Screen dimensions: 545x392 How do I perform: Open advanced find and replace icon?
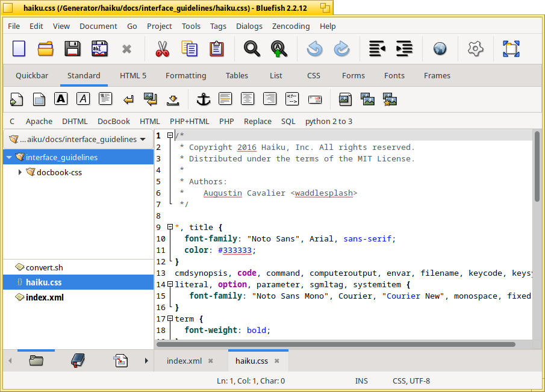tap(279, 49)
